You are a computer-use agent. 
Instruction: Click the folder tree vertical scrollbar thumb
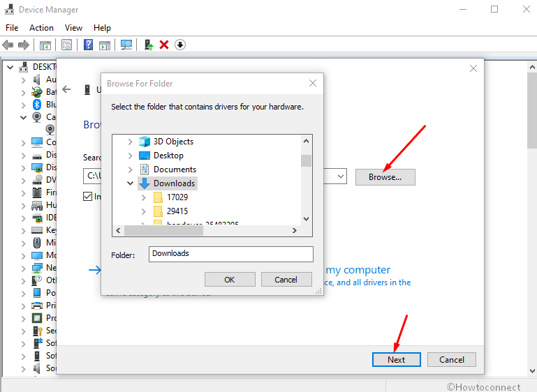(306, 160)
